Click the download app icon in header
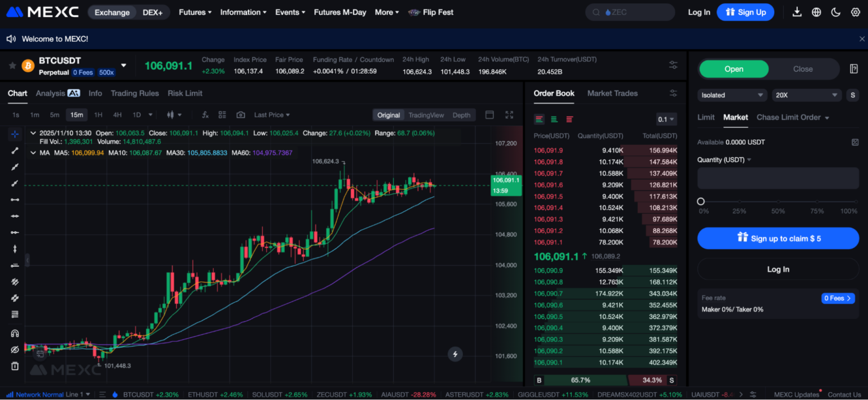Image resolution: width=868 pixels, height=400 pixels. click(797, 12)
